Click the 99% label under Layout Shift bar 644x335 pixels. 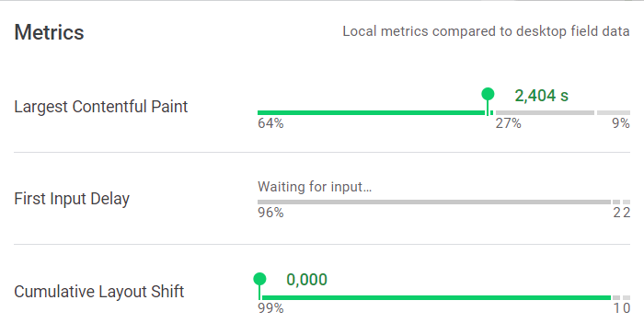tap(270, 308)
